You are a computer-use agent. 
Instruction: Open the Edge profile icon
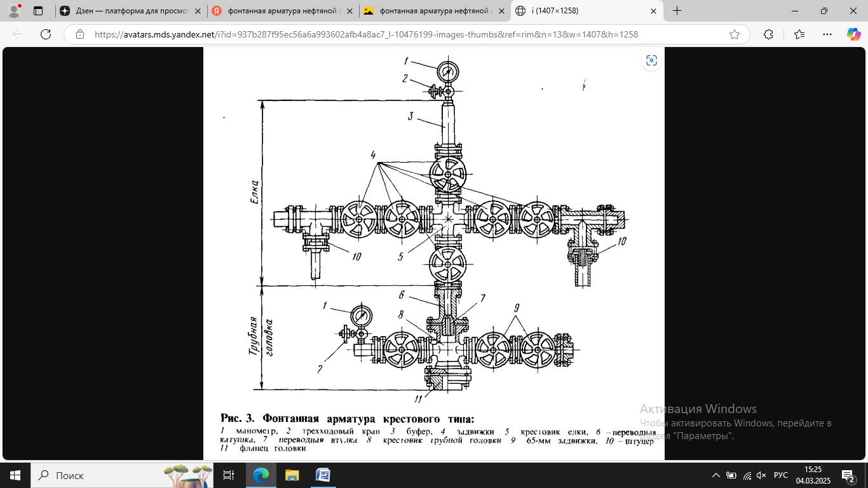14,11
